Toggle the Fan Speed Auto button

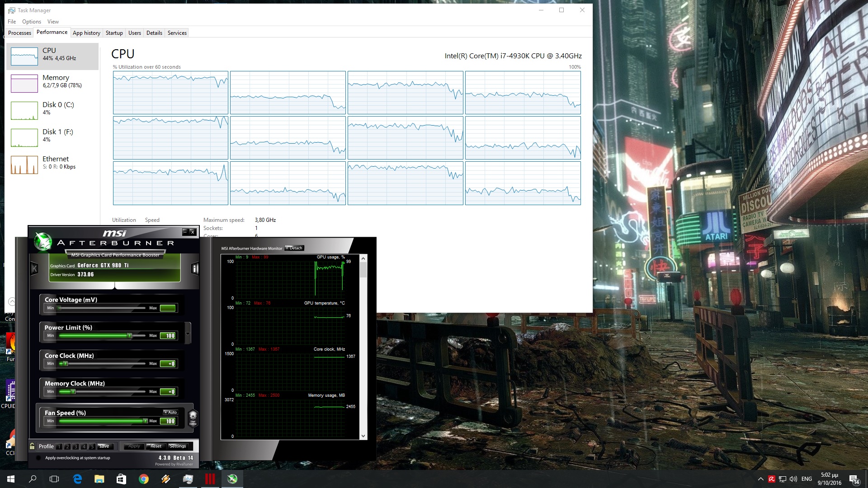(170, 412)
